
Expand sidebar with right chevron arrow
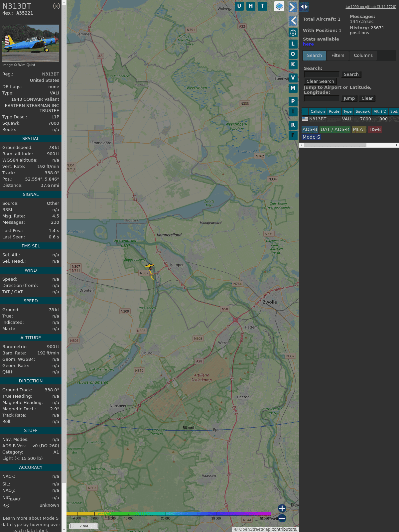[x=292, y=7]
